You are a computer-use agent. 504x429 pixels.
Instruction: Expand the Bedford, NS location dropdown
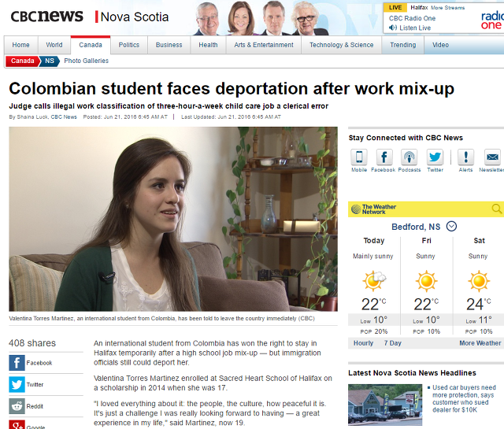pos(451,227)
